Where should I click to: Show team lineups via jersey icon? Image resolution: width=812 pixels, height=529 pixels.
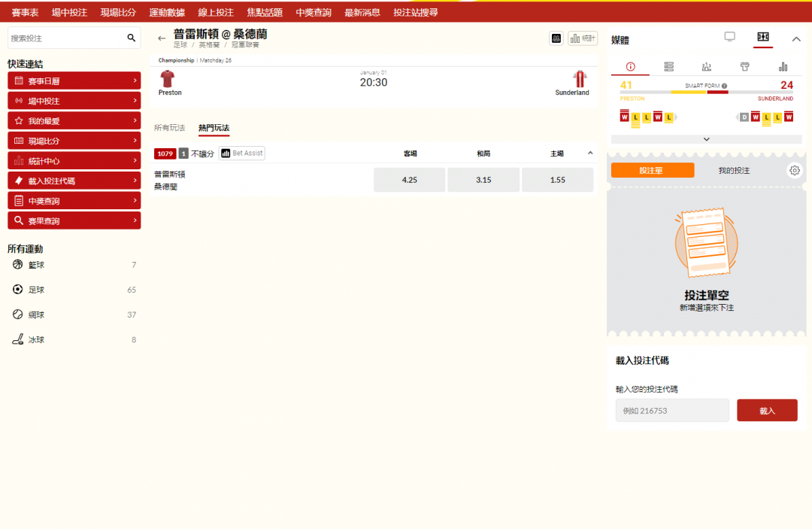(744, 66)
